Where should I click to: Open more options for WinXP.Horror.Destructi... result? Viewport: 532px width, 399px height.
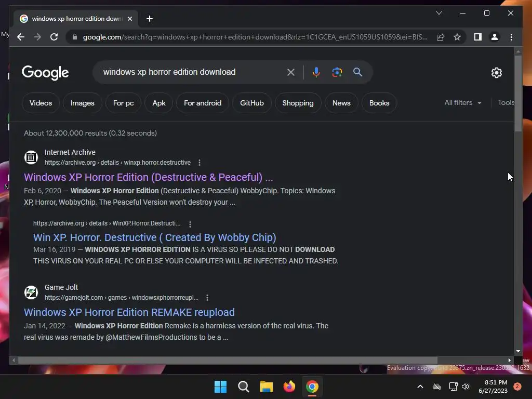point(190,224)
